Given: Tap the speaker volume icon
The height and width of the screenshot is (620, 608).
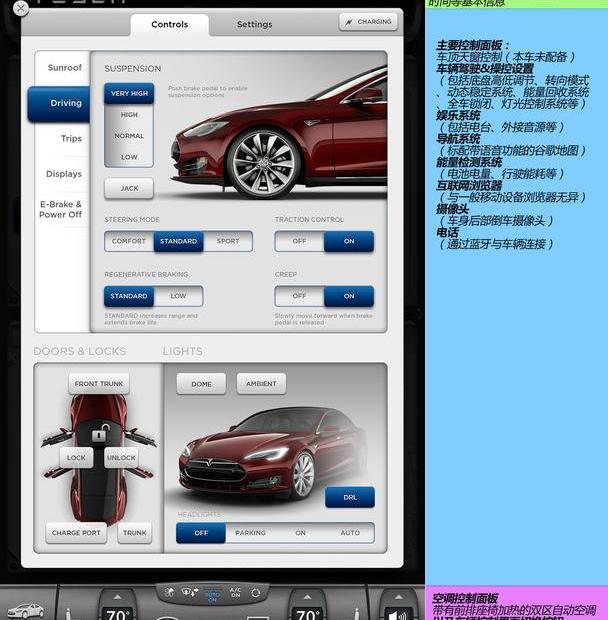Looking at the screenshot, I should tap(398, 615).
